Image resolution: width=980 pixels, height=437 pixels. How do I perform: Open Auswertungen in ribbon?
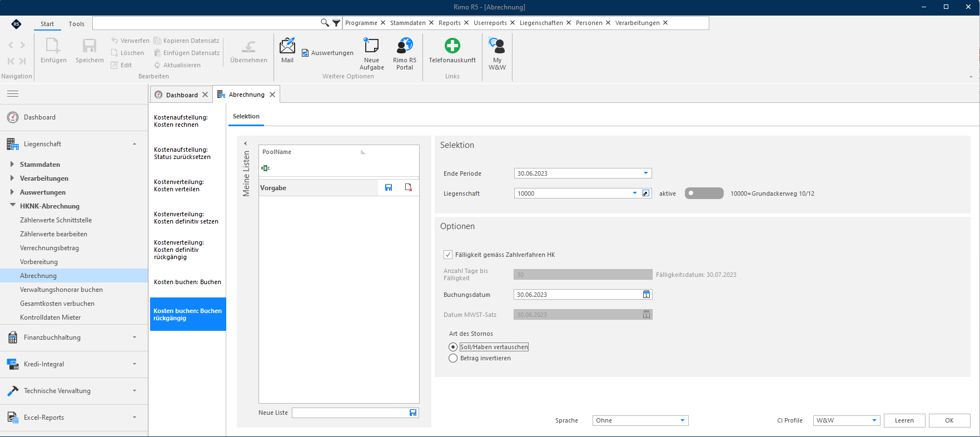(x=327, y=53)
